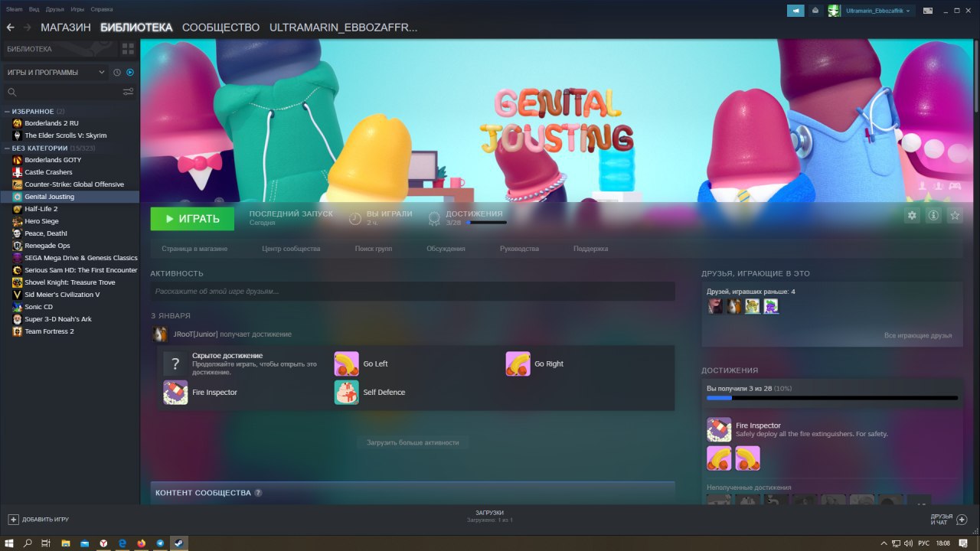Click Все играющие друзья link

tap(918, 335)
